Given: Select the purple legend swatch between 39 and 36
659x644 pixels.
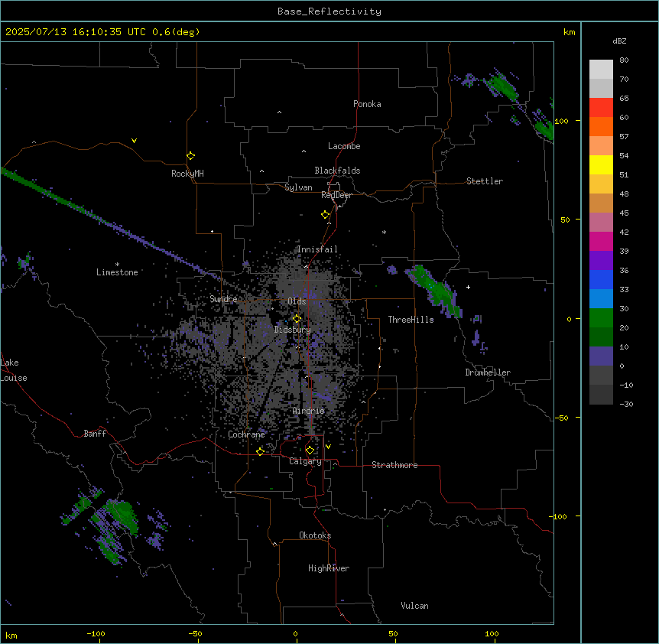Looking at the screenshot, I should (x=601, y=261).
